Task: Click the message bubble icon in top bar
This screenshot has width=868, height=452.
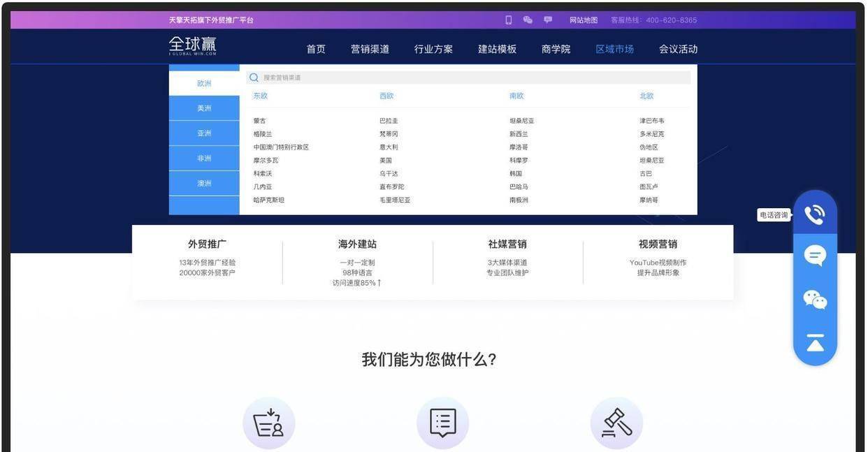Action: [548, 20]
